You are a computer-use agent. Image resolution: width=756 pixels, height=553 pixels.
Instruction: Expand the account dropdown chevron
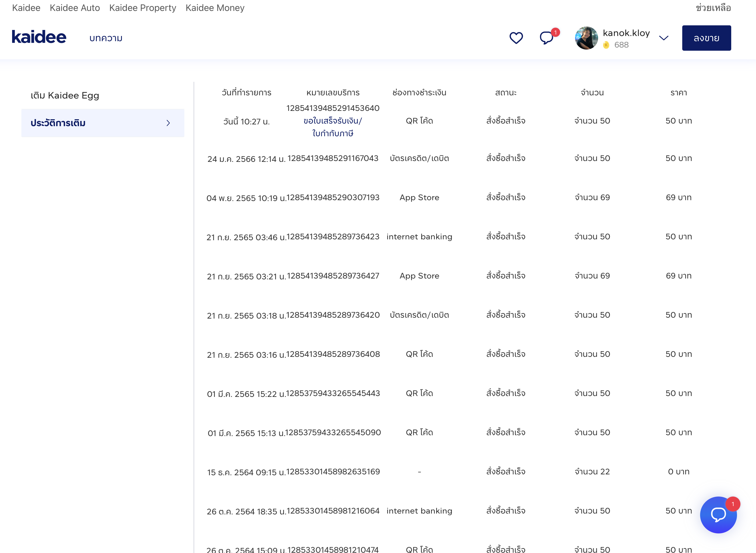[664, 38]
